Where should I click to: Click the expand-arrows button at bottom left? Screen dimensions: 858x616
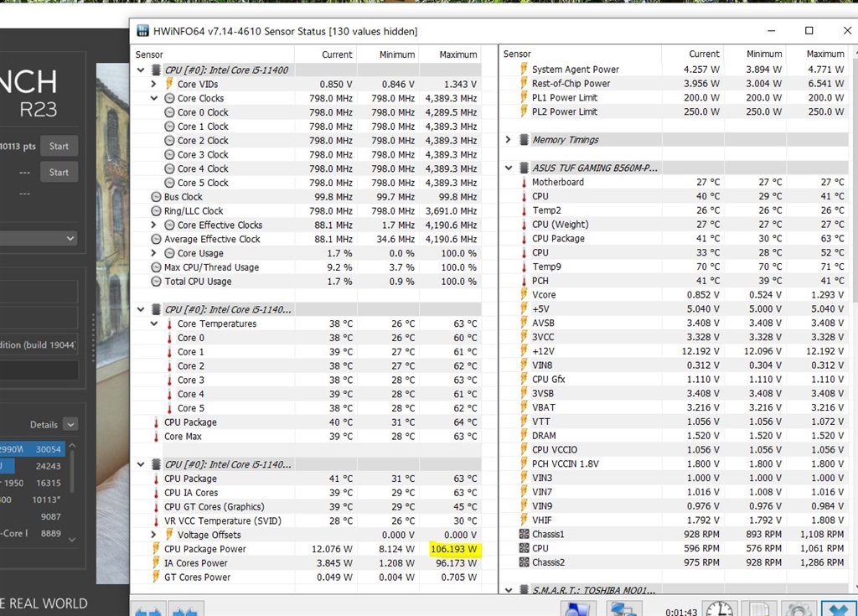[147, 609]
